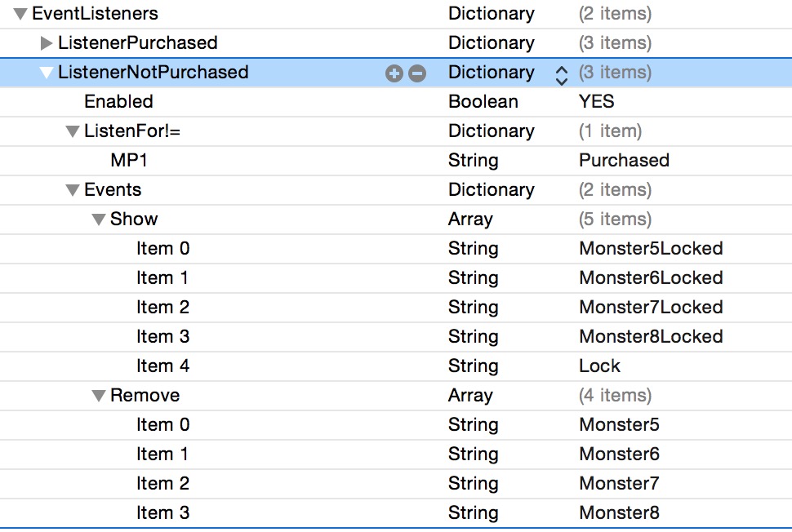This screenshot has width=792, height=532.
Task: Click the YES value of Enabled
Action: 596,101
